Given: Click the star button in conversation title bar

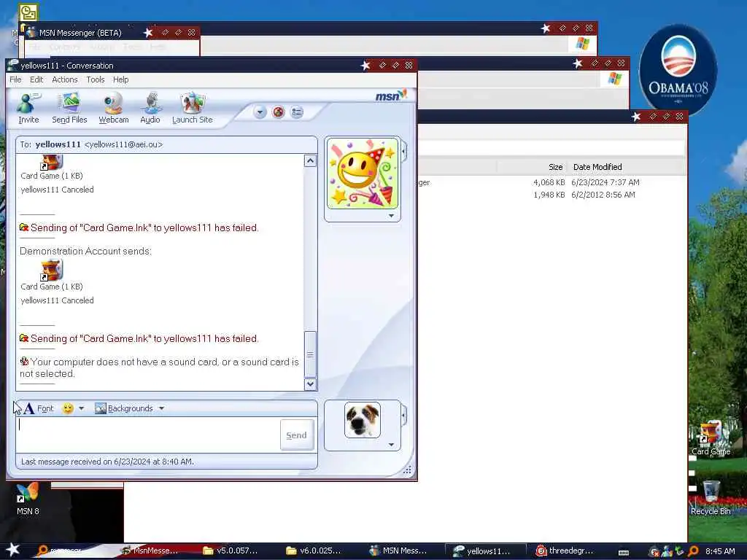Looking at the screenshot, I should click(365, 65).
